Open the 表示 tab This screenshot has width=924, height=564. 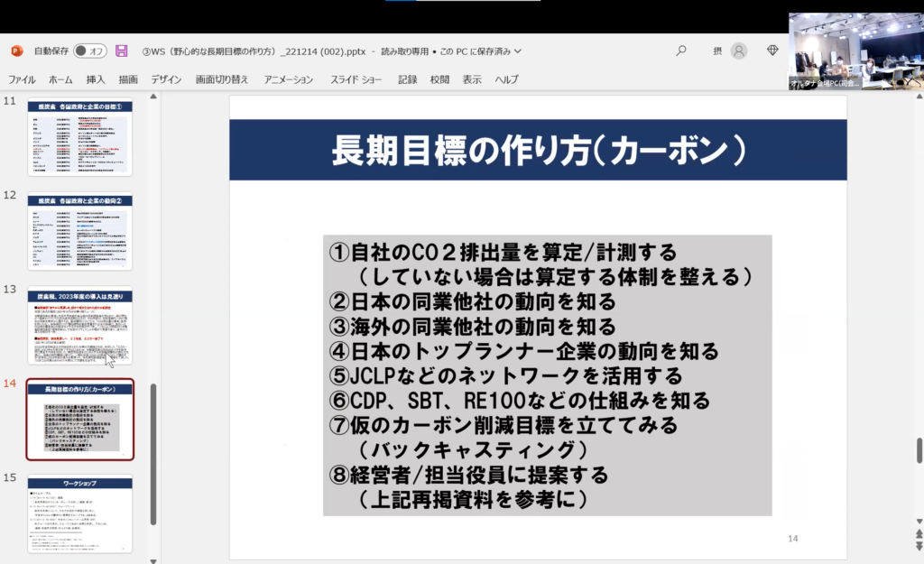tap(471, 79)
